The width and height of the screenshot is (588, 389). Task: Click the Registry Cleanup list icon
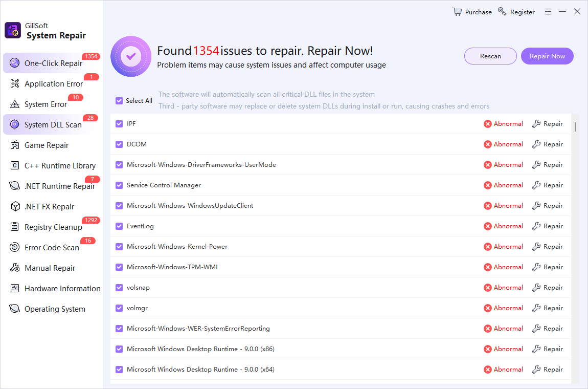(x=15, y=226)
